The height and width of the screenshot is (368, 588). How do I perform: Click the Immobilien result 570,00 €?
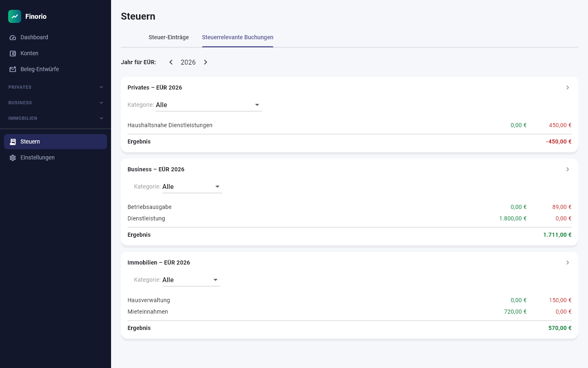(560, 328)
